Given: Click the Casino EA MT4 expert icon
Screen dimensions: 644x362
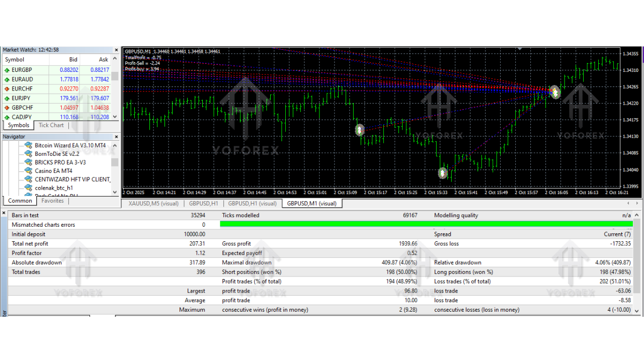Looking at the screenshot, I should [28, 171].
